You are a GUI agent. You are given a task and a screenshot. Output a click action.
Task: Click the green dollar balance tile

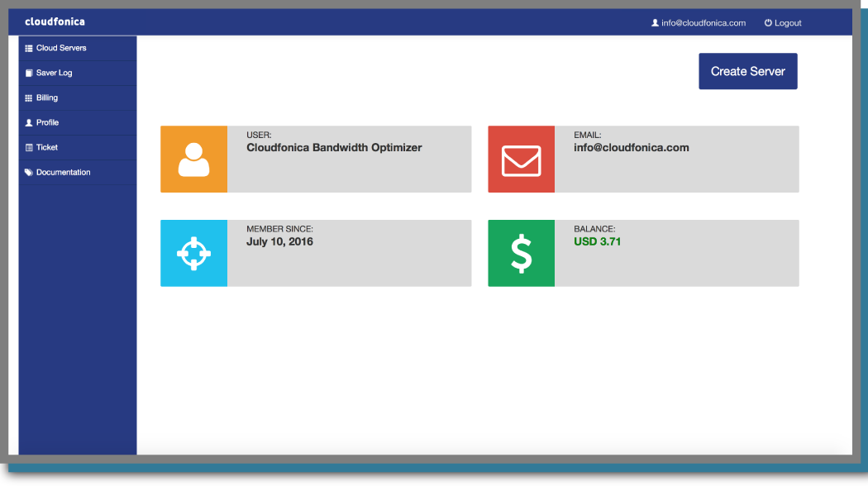pos(521,254)
